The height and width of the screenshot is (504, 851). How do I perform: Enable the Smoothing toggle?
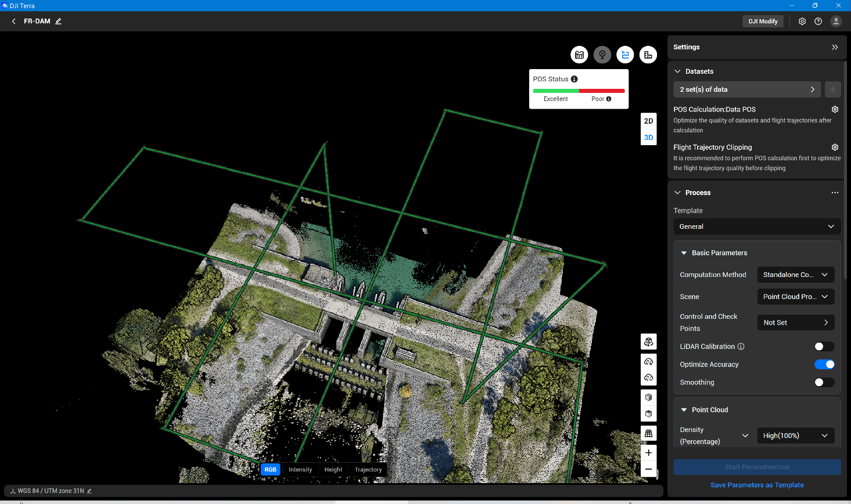point(824,382)
